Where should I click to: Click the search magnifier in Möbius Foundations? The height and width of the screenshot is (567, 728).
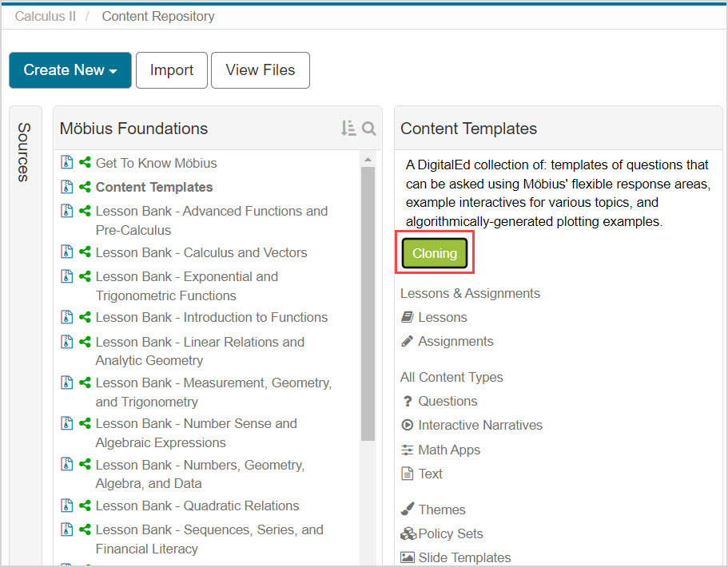click(368, 129)
